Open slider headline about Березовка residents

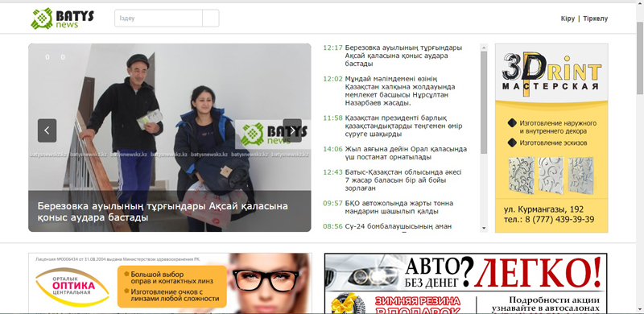point(163,211)
